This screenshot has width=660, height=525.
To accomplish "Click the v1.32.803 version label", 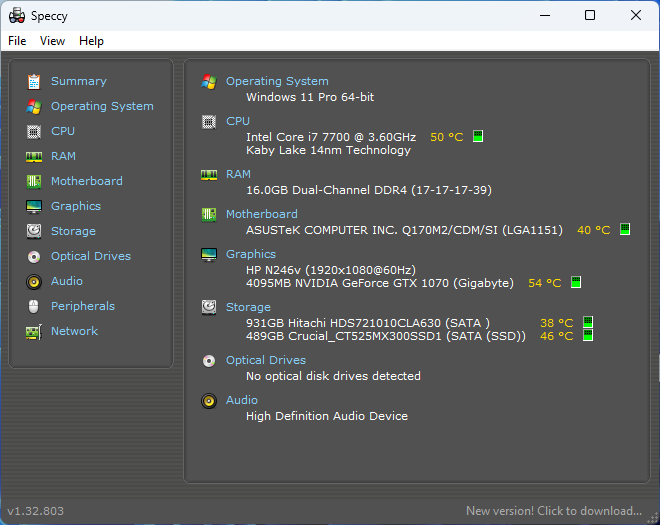I will [x=36, y=511].
